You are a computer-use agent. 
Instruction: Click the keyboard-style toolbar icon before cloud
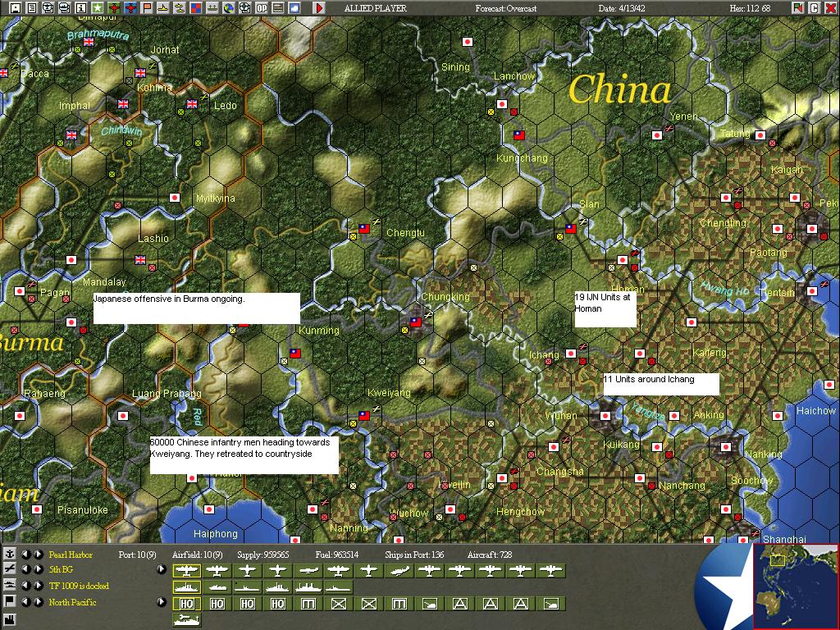pos(278,8)
